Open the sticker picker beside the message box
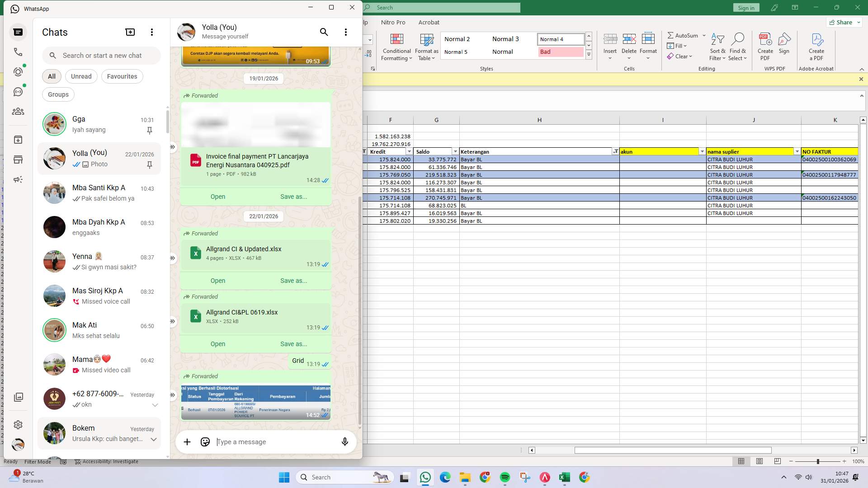 205,441
